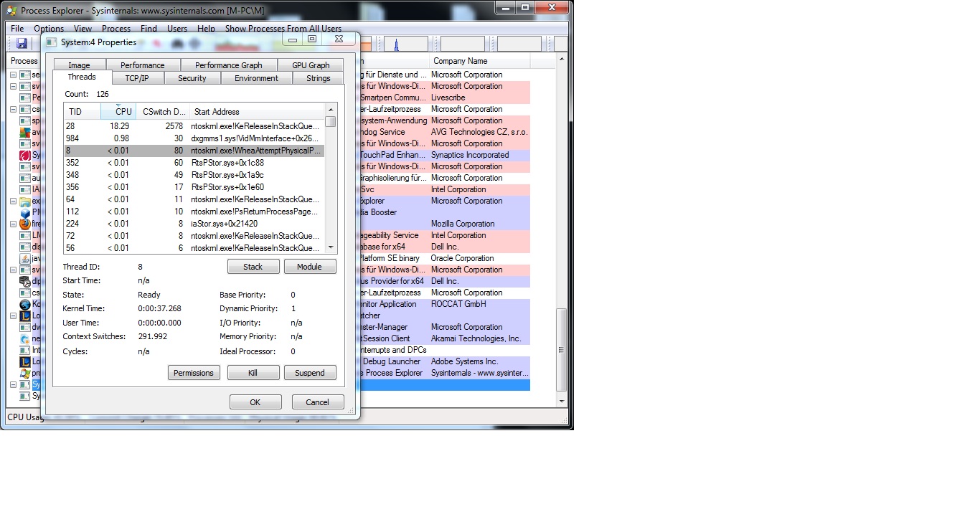Image resolution: width=980 pixels, height=522 pixels.
Task: Click Cancel in System:4 Properties
Action: click(x=317, y=402)
